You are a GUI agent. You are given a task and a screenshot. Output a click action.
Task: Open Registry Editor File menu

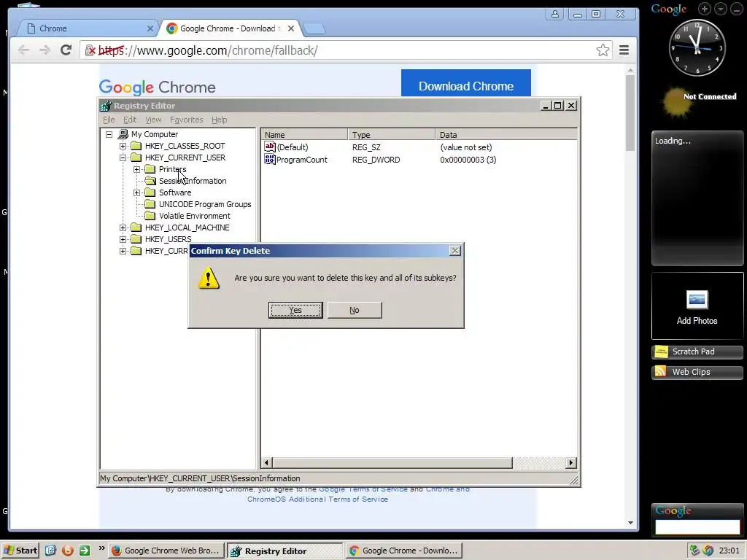click(x=109, y=120)
